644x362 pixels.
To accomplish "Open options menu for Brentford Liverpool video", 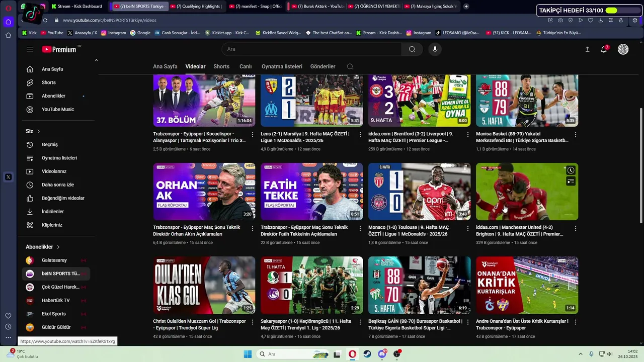I will point(468,135).
